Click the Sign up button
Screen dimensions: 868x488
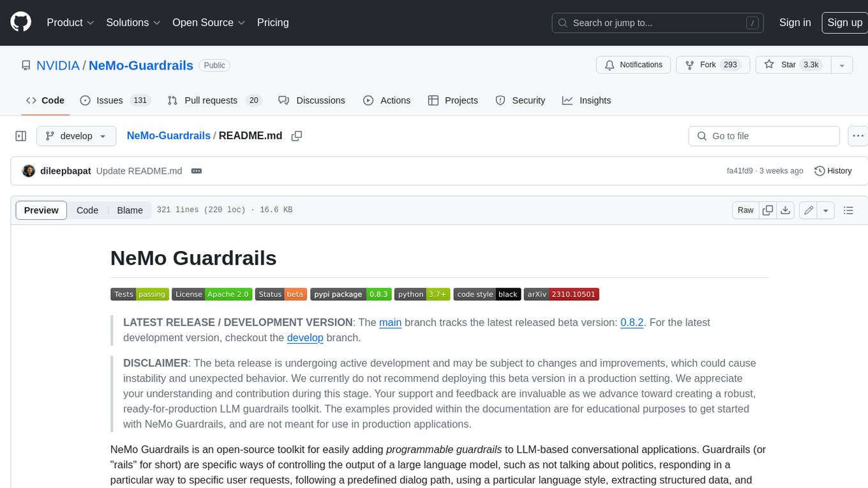[x=844, y=22]
